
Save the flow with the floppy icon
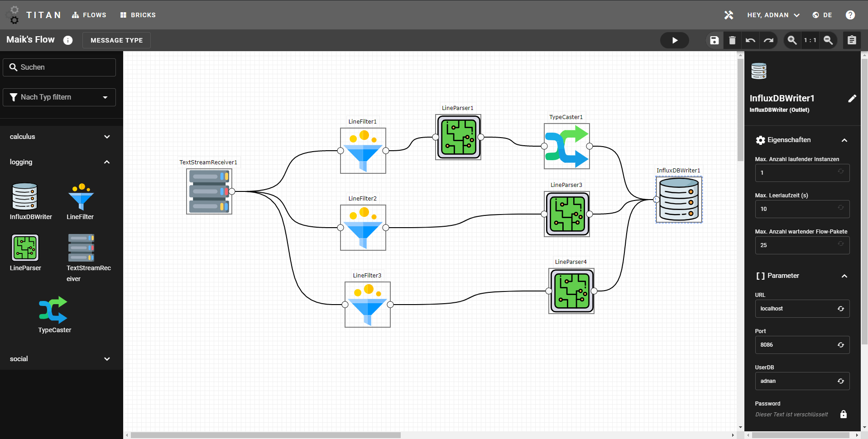click(x=714, y=40)
